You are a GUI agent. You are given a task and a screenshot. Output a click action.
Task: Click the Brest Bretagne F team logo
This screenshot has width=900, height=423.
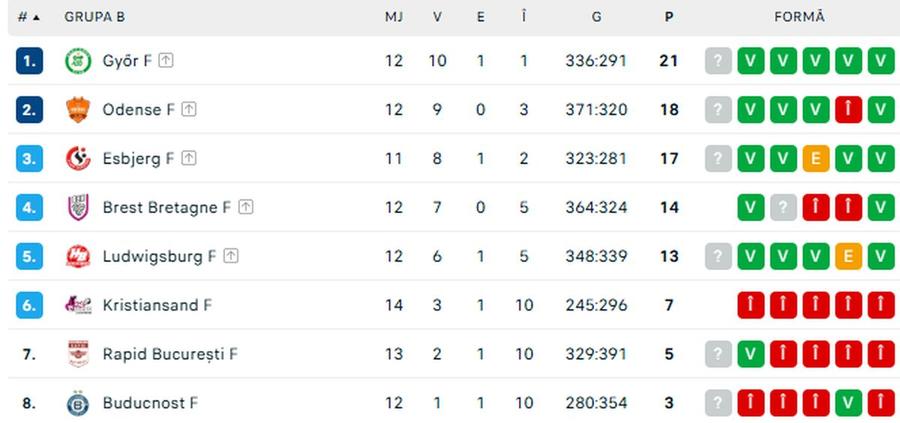click(78, 207)
